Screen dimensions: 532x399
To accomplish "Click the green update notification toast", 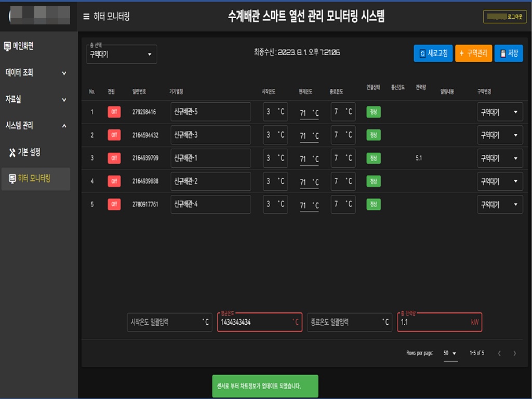I will (265, 386).
